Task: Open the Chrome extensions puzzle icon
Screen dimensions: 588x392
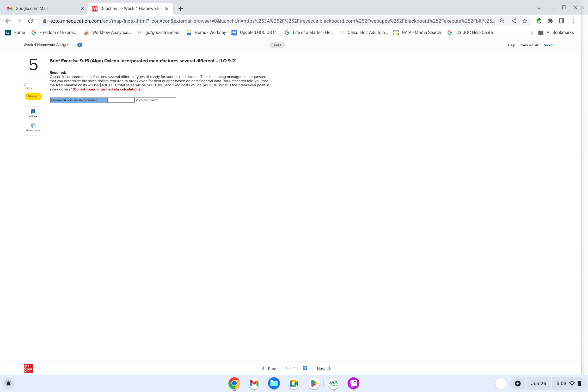Action: 550,21
